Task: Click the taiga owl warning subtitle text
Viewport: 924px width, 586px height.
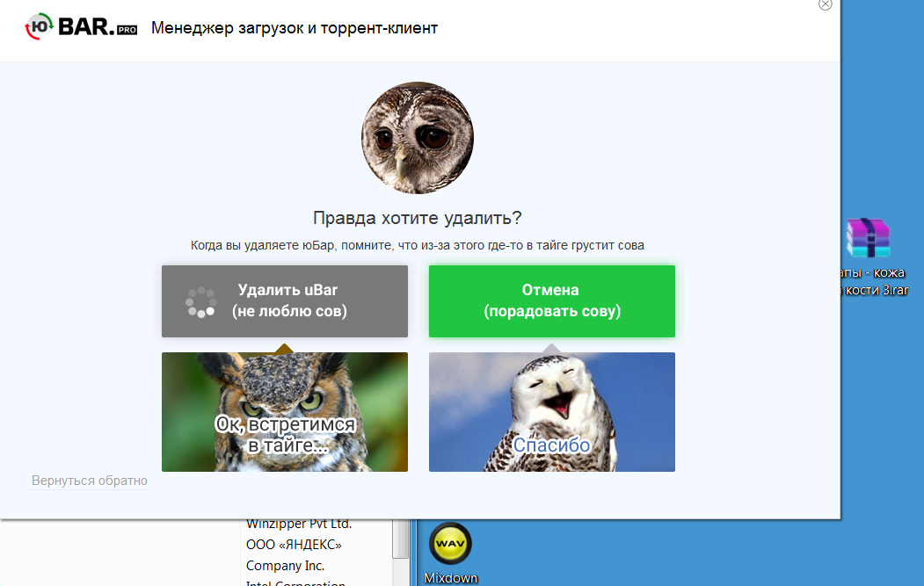Action: 417,245
